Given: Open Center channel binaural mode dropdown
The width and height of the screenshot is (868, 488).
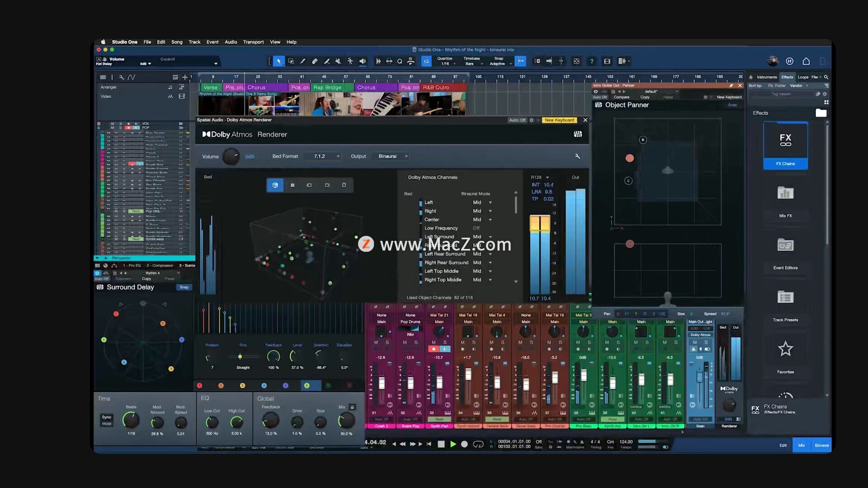Looking at the screenshot, I should click(x=482, y=220).
